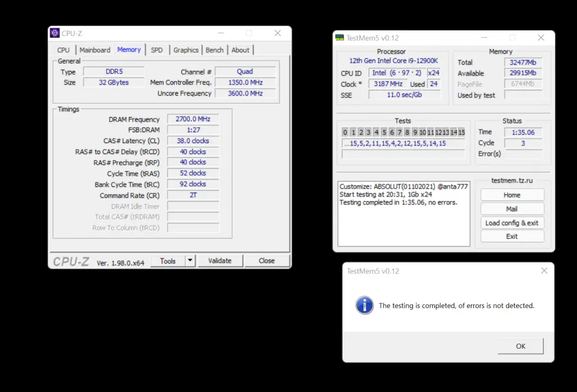Viewport: 577px width, 392px height.
Task: Click the Bank Cycle Time value 92 clocks
Action: pos(193,184)
